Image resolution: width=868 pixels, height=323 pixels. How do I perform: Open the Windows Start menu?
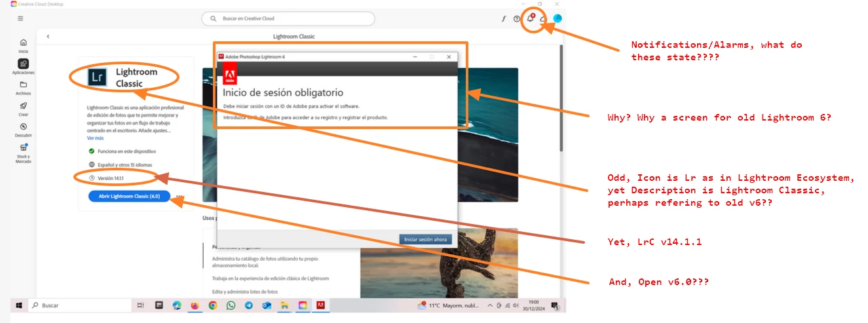(x=18, y=305)
